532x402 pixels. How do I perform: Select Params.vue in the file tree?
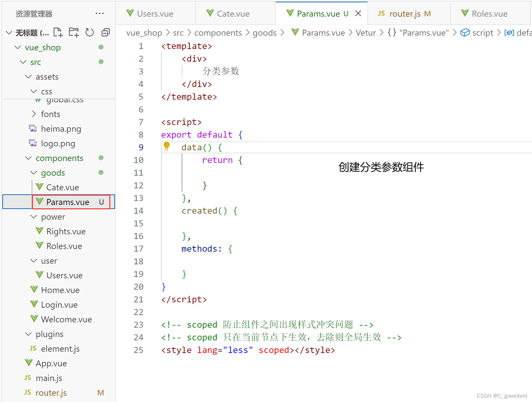click(x=59, y=202)
